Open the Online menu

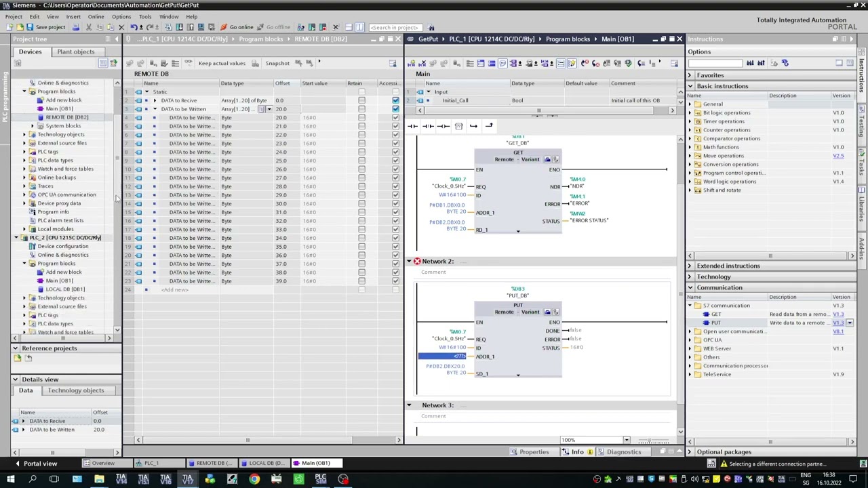(96, 16)
